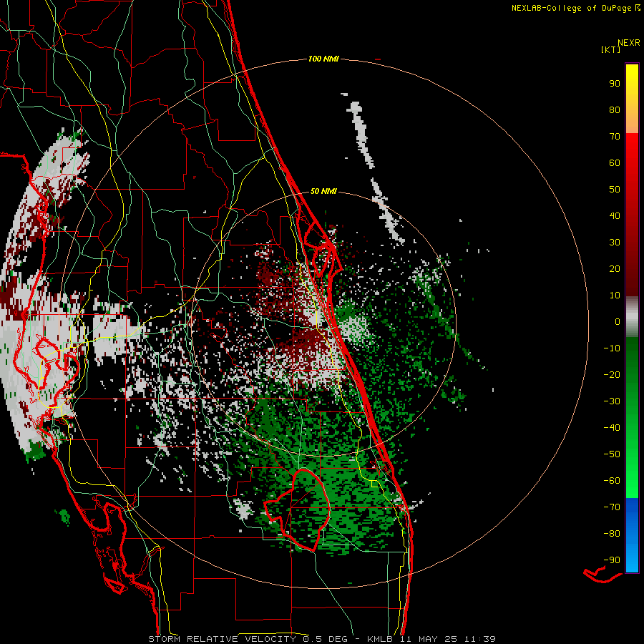
Task: Click the positive 10 scale value
Action: 615,296
